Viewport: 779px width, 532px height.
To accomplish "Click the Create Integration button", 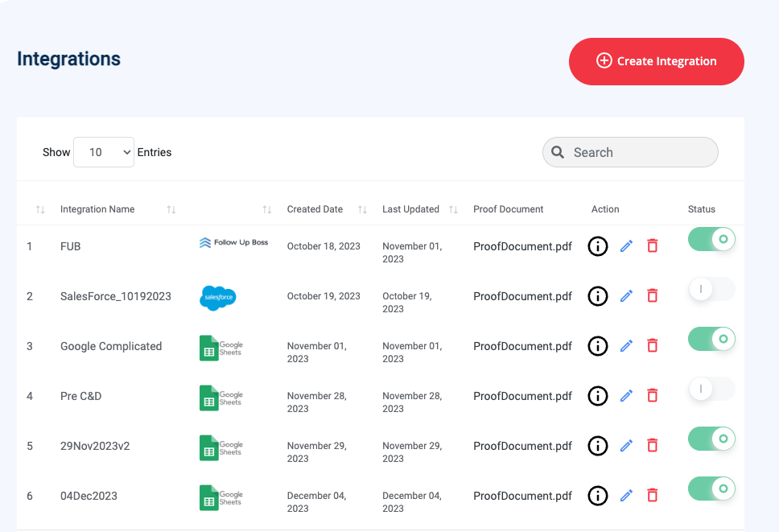I will (x=656, y=61).
